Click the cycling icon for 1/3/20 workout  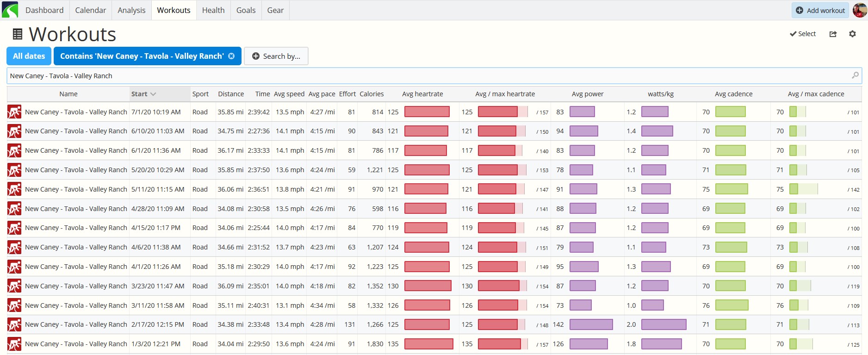[x=14, y=344]
